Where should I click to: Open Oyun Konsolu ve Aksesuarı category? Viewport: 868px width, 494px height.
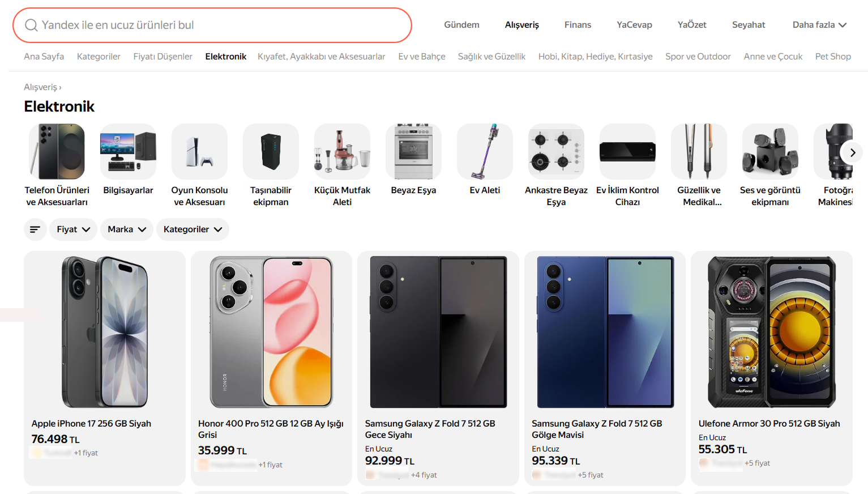click(x=199, y=152)
